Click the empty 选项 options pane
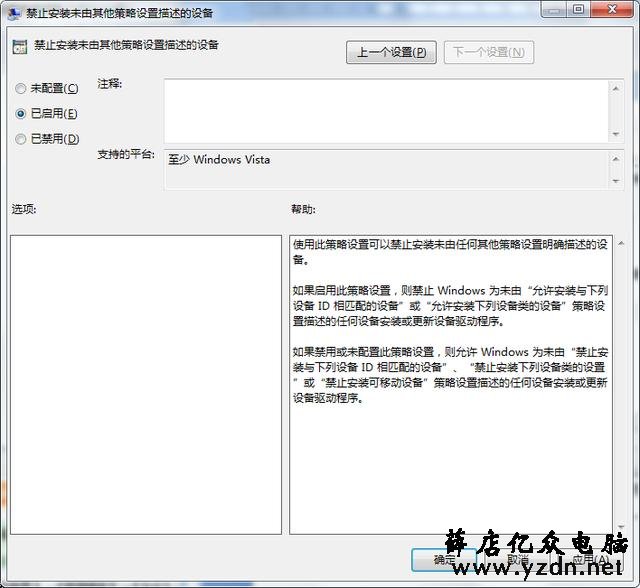This screenshot has width=640, height=588. pos(146,384)
